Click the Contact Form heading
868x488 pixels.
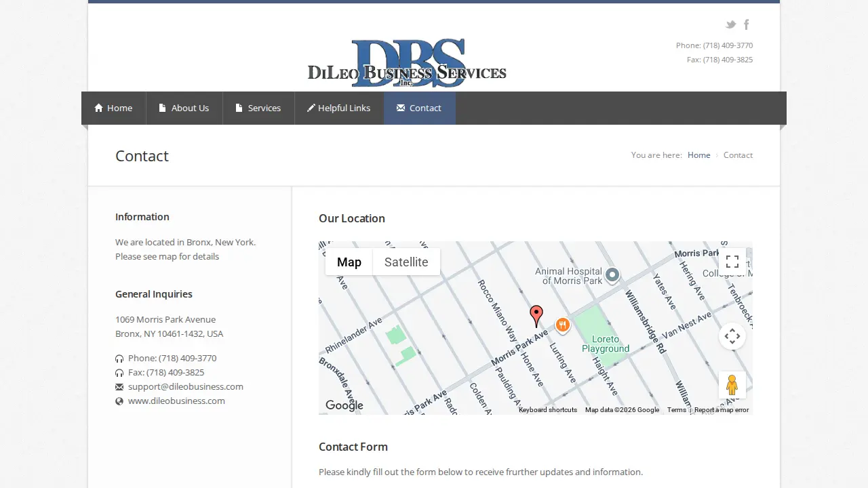353,447
